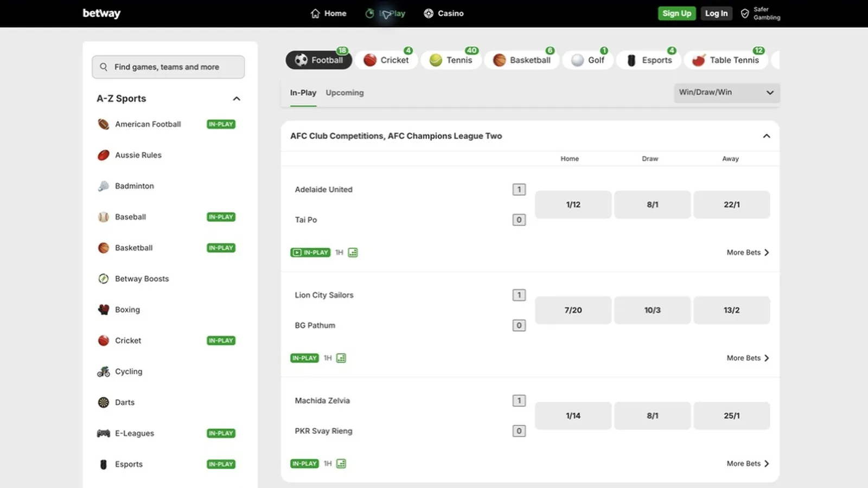Open the In-Play page from top navigation
This screenshot has width=868, height=488.
[385, 14]
